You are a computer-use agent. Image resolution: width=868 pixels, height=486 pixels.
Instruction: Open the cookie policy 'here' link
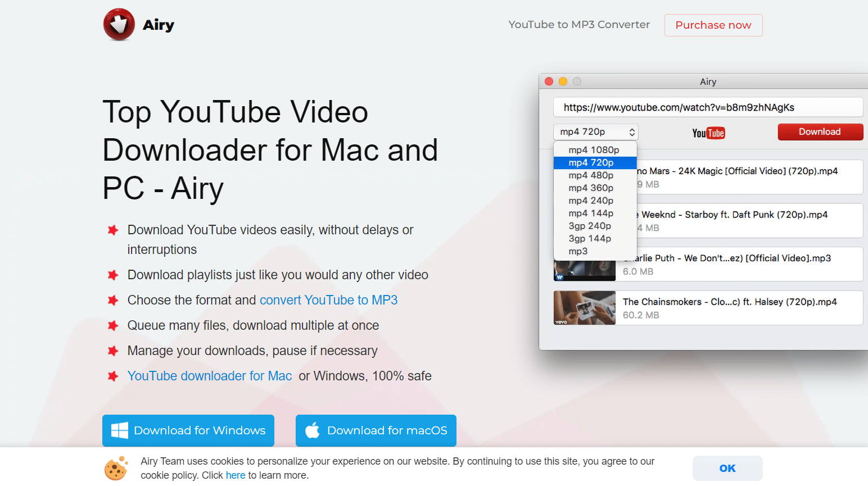[236, 475]
